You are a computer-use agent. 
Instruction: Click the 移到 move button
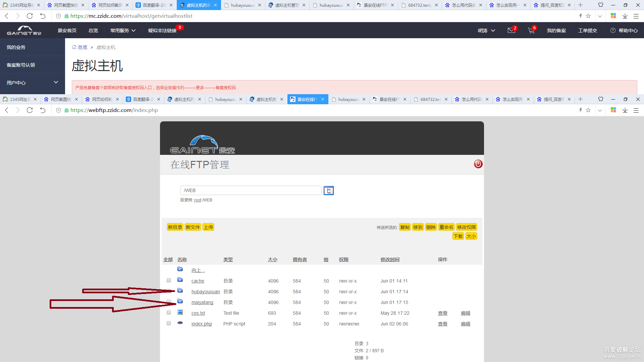(418, 227)
